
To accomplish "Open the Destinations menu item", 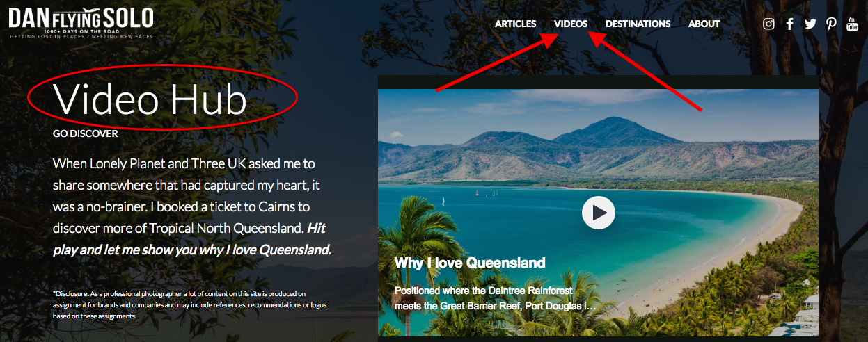I will pos(638,24).
